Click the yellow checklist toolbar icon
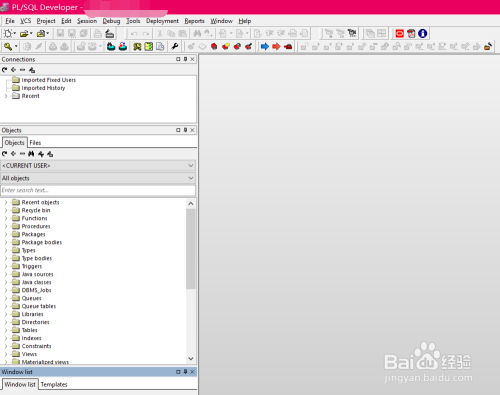 [x=149, y=46]
